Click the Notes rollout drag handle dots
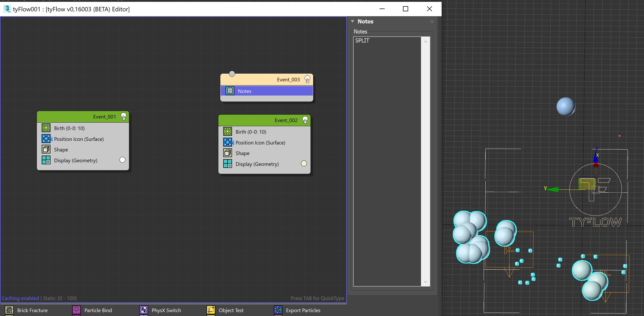 click(432, 22)
